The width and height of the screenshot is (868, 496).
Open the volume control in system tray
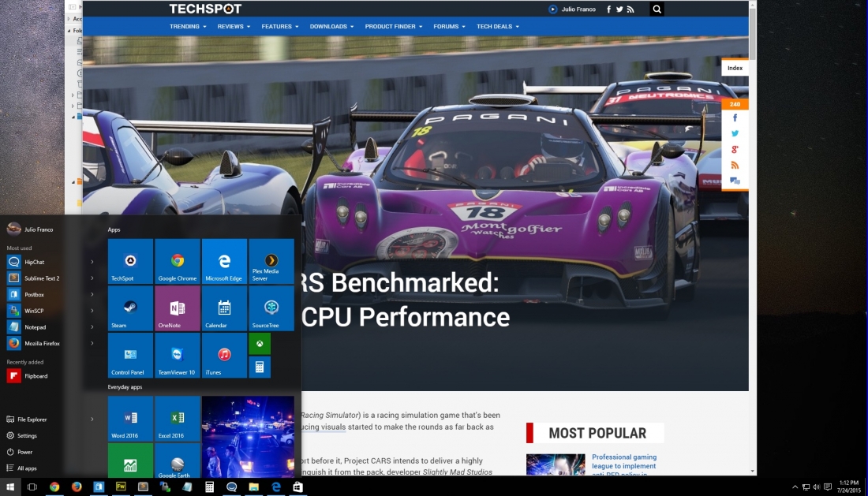coord(817,487)
